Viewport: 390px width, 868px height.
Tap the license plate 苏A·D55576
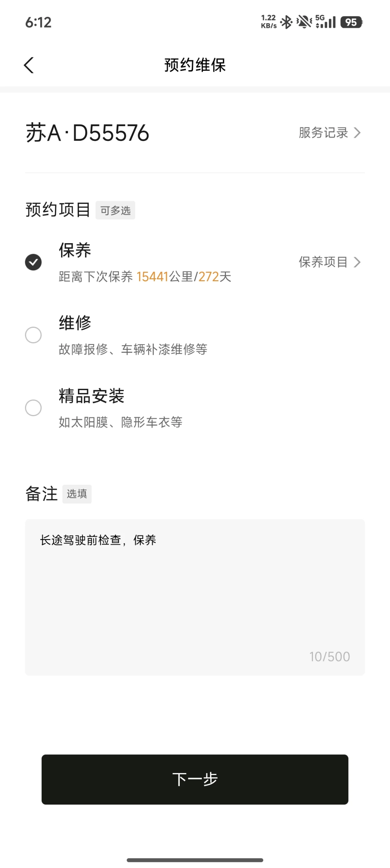point(87,133)
